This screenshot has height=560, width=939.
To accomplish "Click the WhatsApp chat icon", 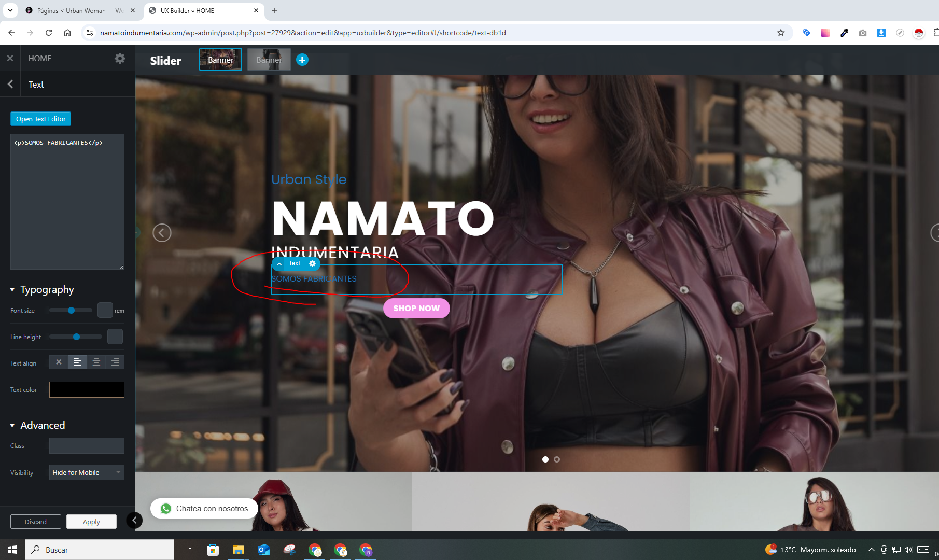I will (x=166, y=509).
